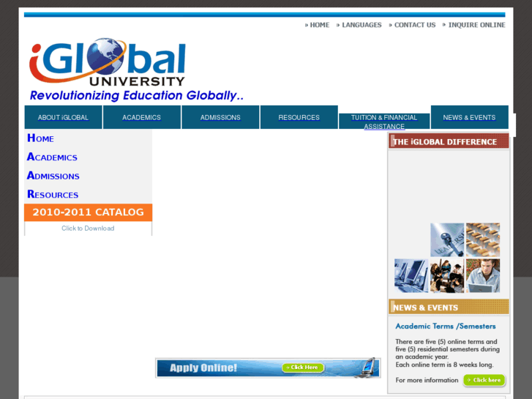Go to CONTACT US page

415,25
